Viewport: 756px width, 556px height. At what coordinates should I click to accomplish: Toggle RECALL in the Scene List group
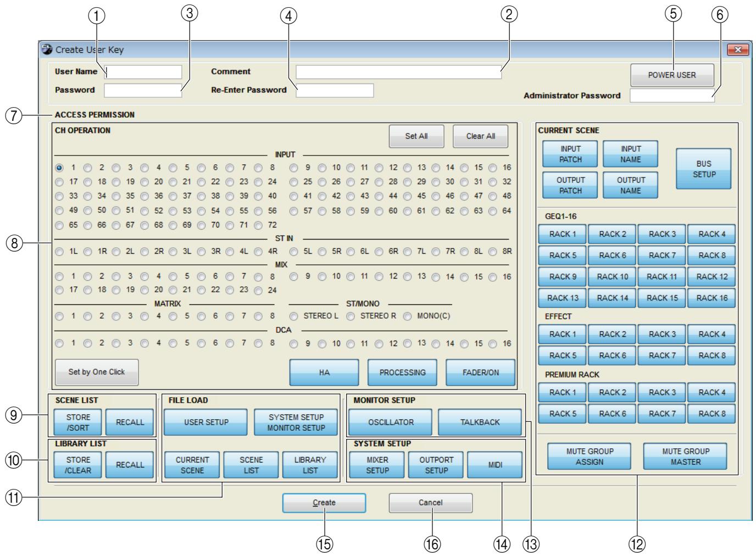[x=130, y=422]
